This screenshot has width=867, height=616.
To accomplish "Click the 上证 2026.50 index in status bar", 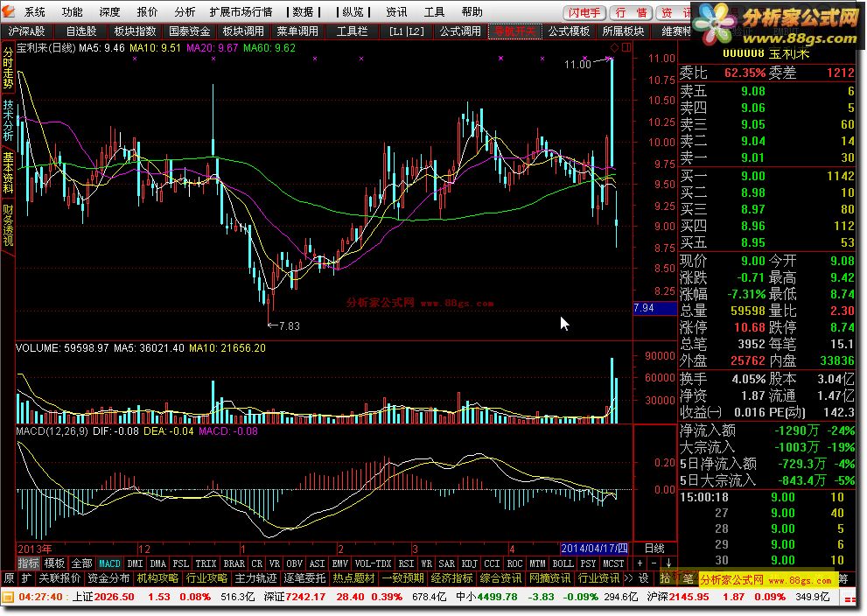I will 103,598.
